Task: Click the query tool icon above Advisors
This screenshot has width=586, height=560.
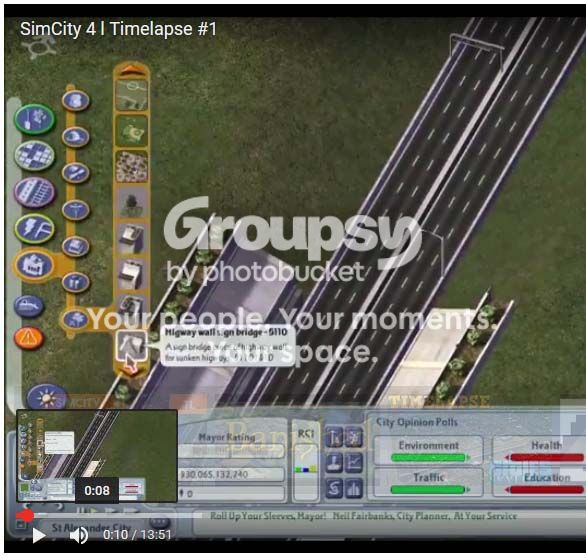Action: 334,437
